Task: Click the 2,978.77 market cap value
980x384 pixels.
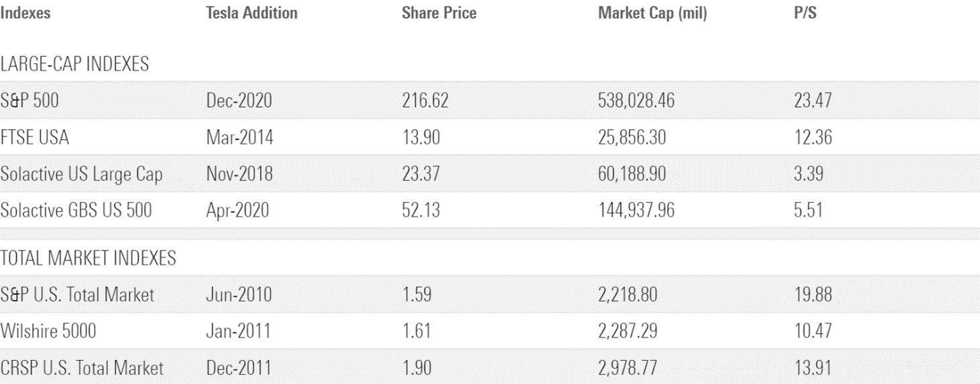Action: (x=628, y=367)
